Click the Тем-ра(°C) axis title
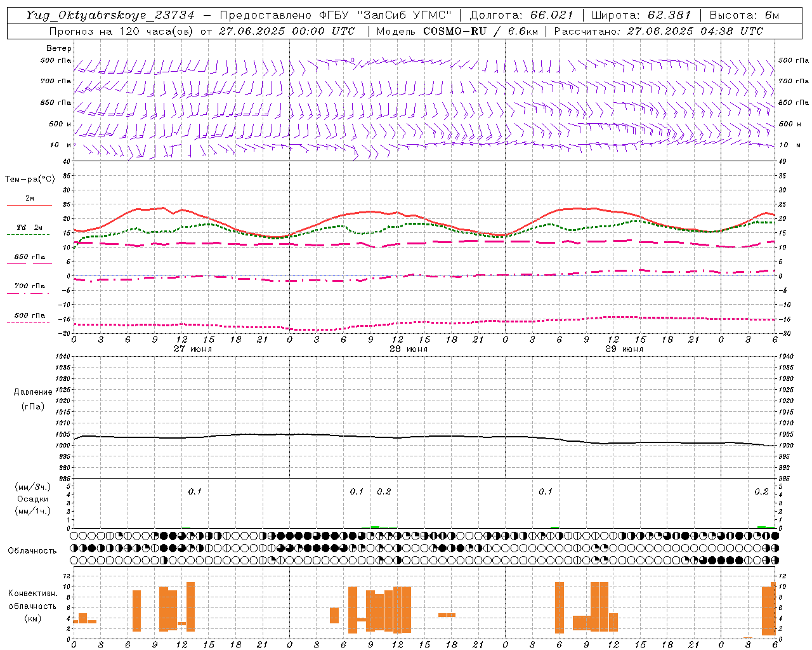 30,179
